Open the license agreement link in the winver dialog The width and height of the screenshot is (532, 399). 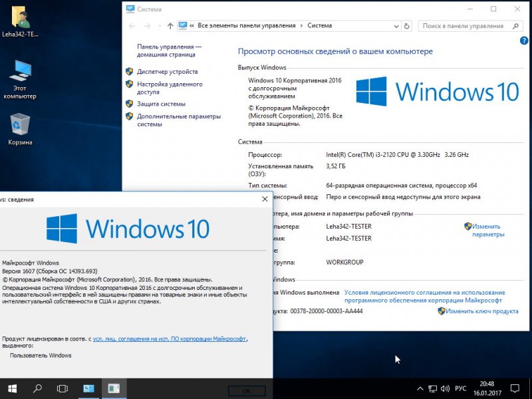click(x=170, y=338)
